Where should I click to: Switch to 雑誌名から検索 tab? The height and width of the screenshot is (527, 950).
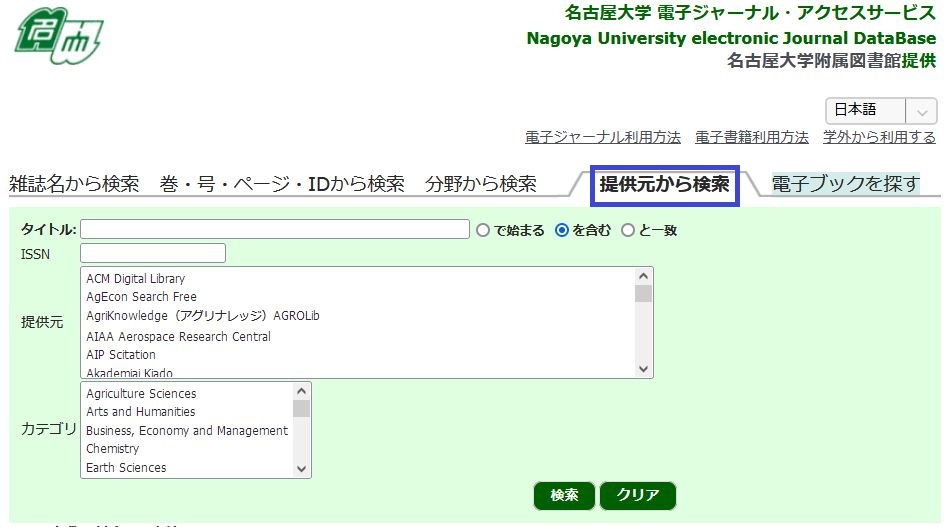[74, 184]
